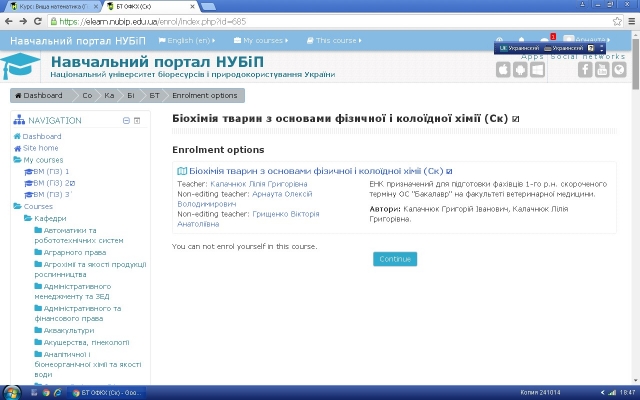
Task: Open the This course dropdown menu
Action: (x=334, y=40)
